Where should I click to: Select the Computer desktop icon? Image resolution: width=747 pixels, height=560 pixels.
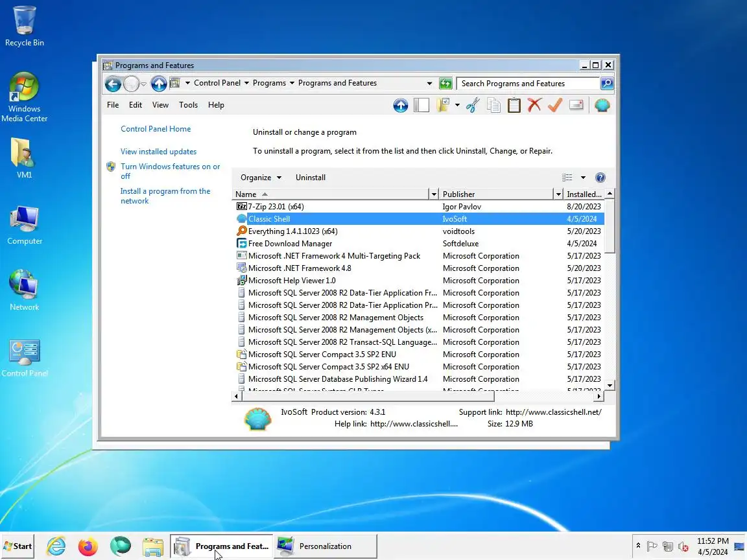[24, 225]
